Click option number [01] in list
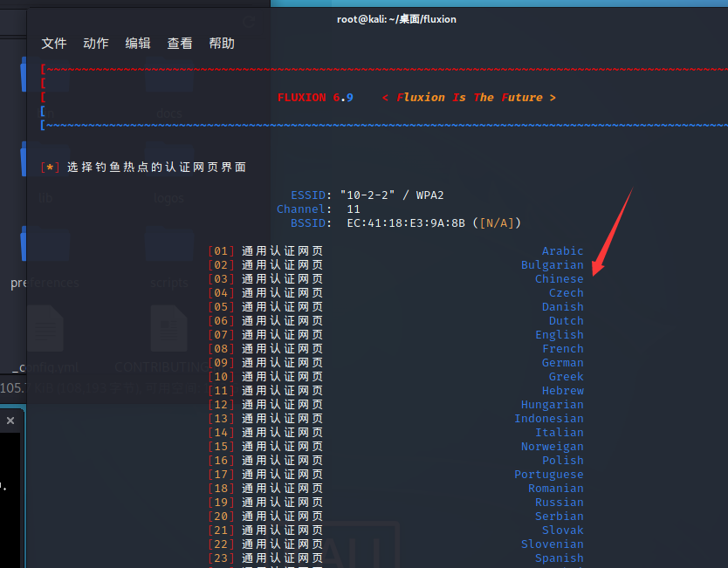Screen dimensions: 728x568 pos(221,251)
